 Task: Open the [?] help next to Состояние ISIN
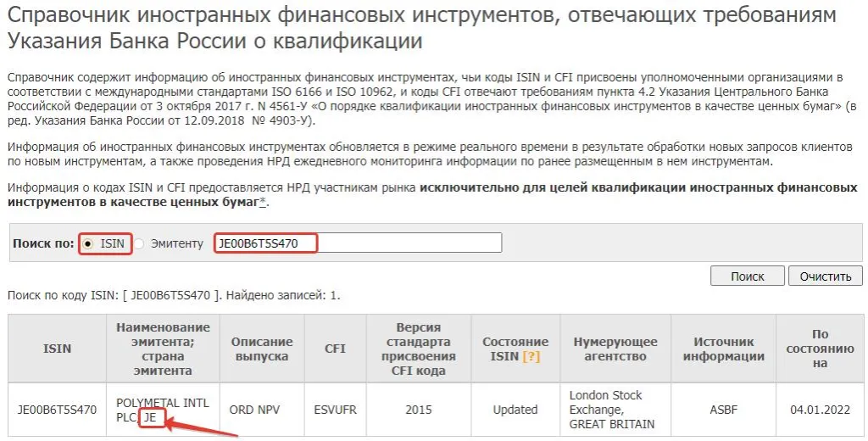tap(531, 356)
